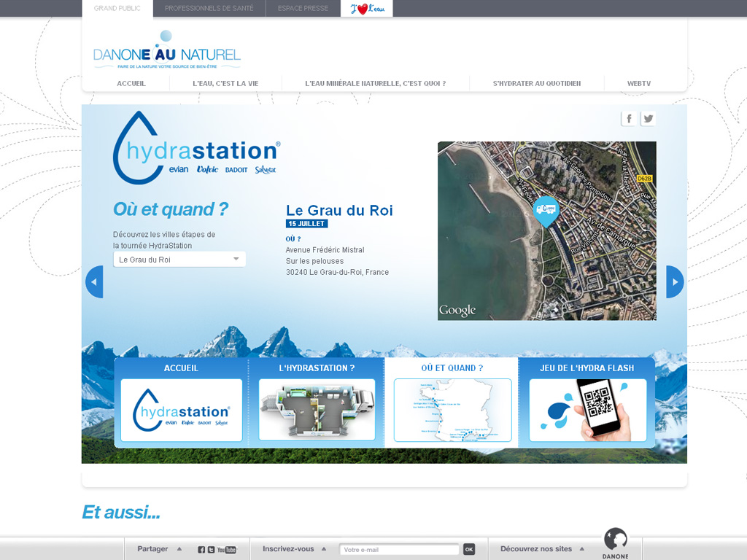Click the Twitter icon in the footer bar
This screenshot has height=560, width=747.
click(x=211, y=550)
